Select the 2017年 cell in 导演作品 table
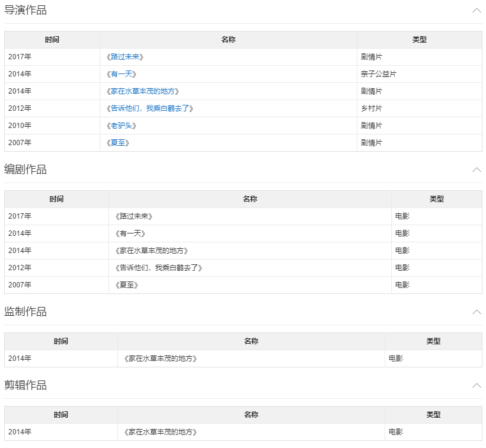The image size is (486, 448). coord(52,57)
